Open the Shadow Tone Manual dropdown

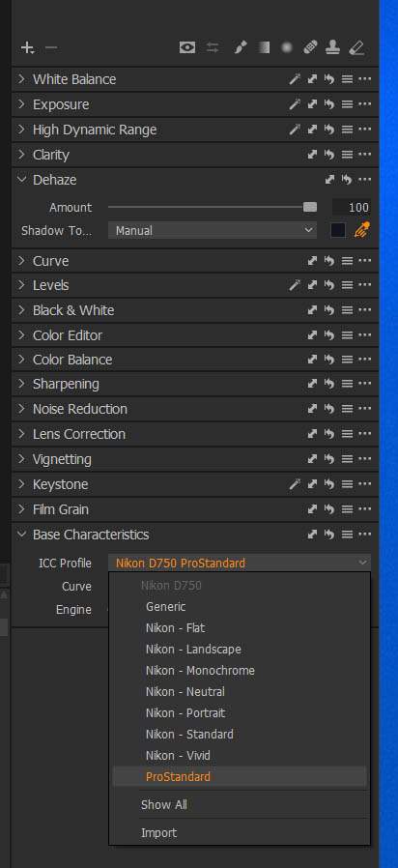pos(213,230)
